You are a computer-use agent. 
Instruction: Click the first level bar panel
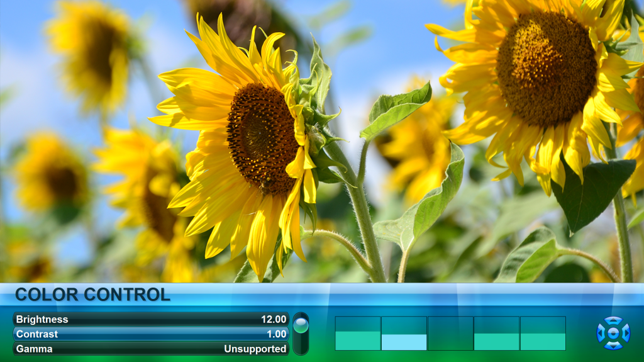click(358, 333)
